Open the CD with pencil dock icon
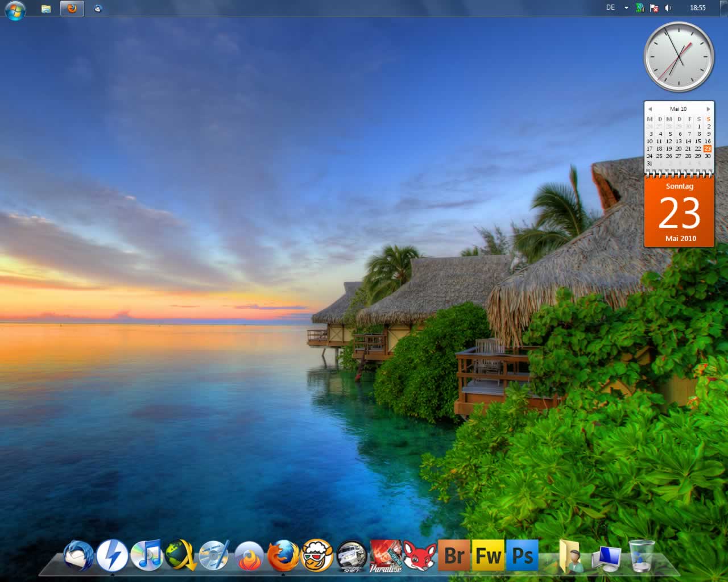The height and width of the screenshot is (582, 728). click(214, 555)
